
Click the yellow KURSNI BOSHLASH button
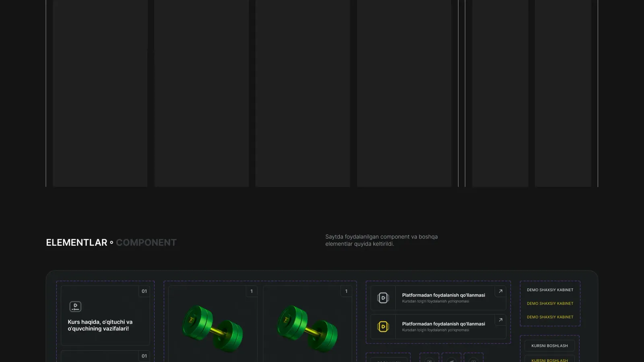[x=549, y=359]
